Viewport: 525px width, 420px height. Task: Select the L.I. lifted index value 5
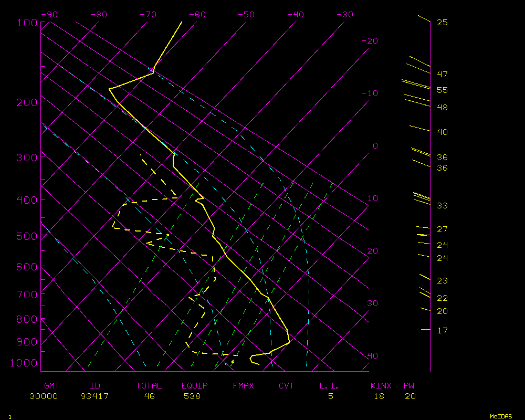330,396
